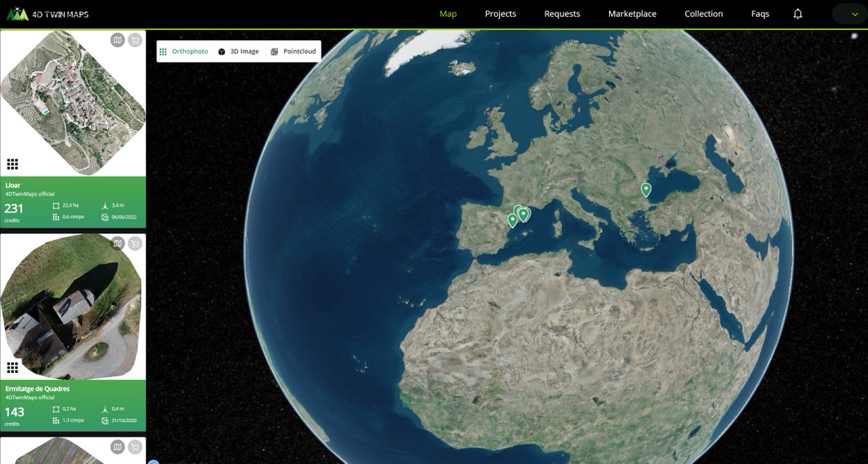Open the partially visible third card thumbnail
Viewport: 868px width, 464px height.
coord(73,450)
